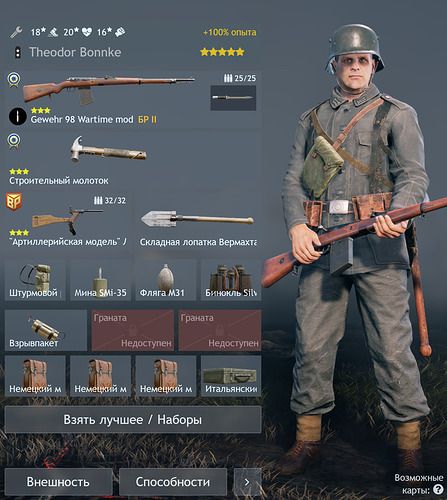Click the Строительный молоток hammer slot
This screenshot has width=447, height=500.
tap(133, 160)
